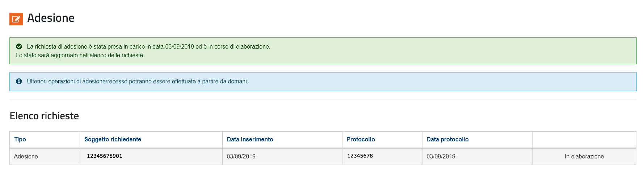Sort by the Tipo column header
The width and height of the screenshot is (644, 182).
point(20,139)
